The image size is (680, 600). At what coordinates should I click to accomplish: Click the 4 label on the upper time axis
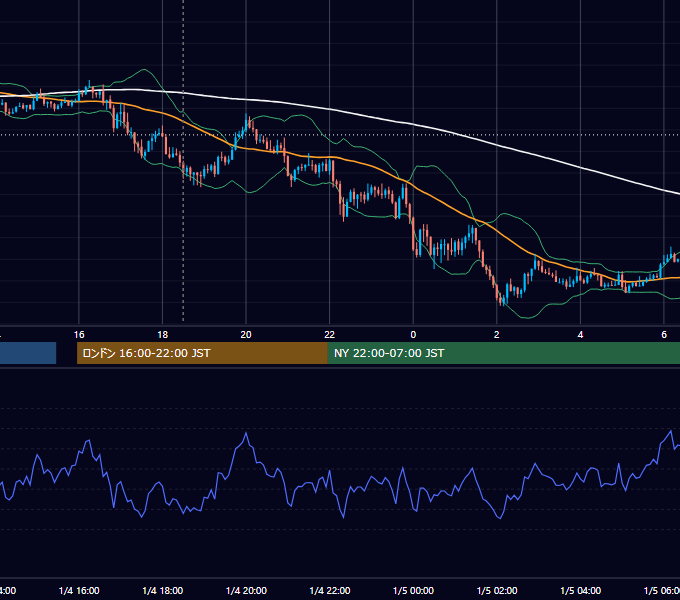click(580, 334)
